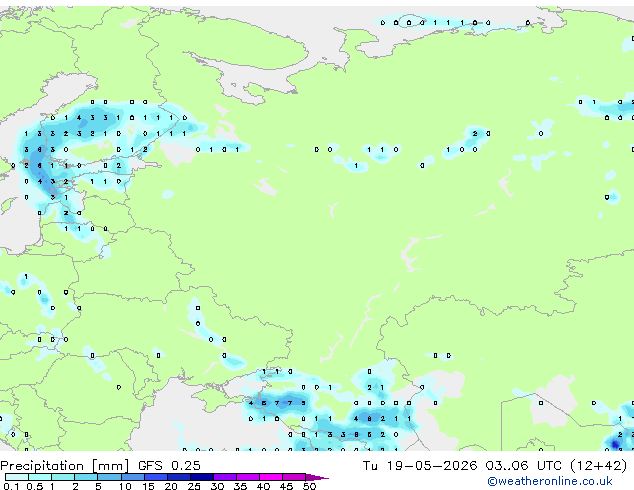This screenshot has height=490, width=634.
Task: Select the 'Precipitation [mm]' title text
Action: point(65,466)
